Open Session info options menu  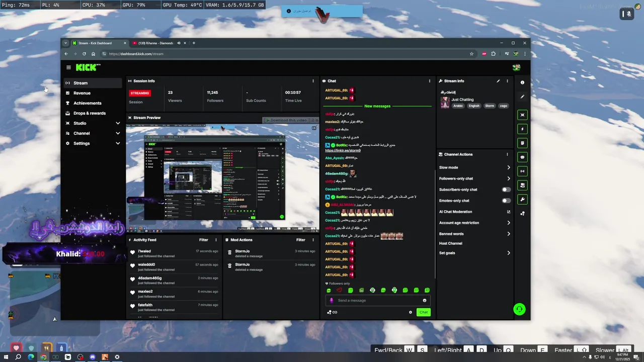313,81
